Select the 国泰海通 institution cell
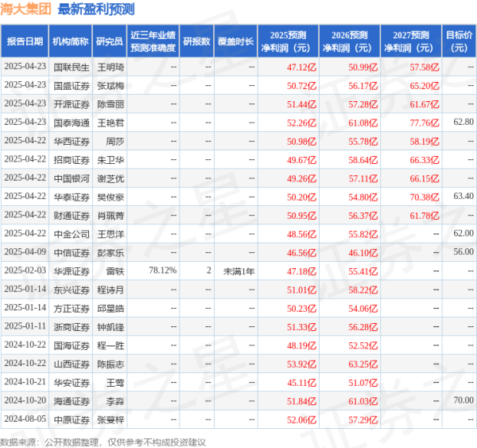 72,123
